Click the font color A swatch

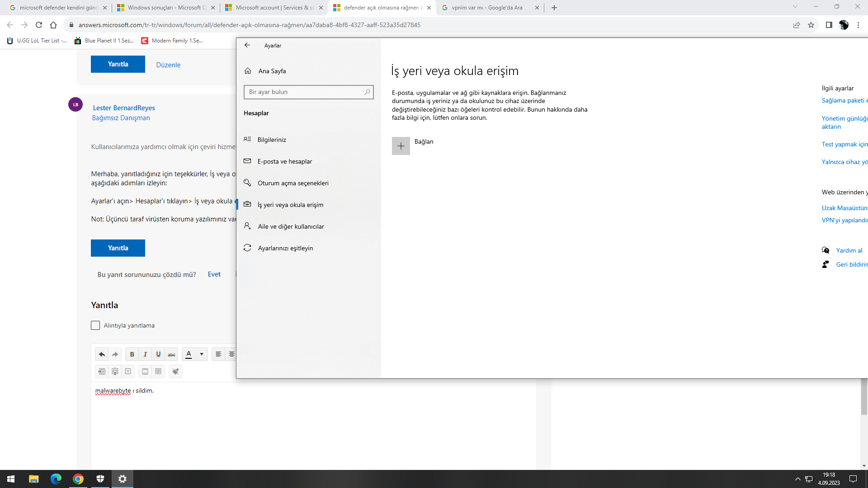coord(189,354)
